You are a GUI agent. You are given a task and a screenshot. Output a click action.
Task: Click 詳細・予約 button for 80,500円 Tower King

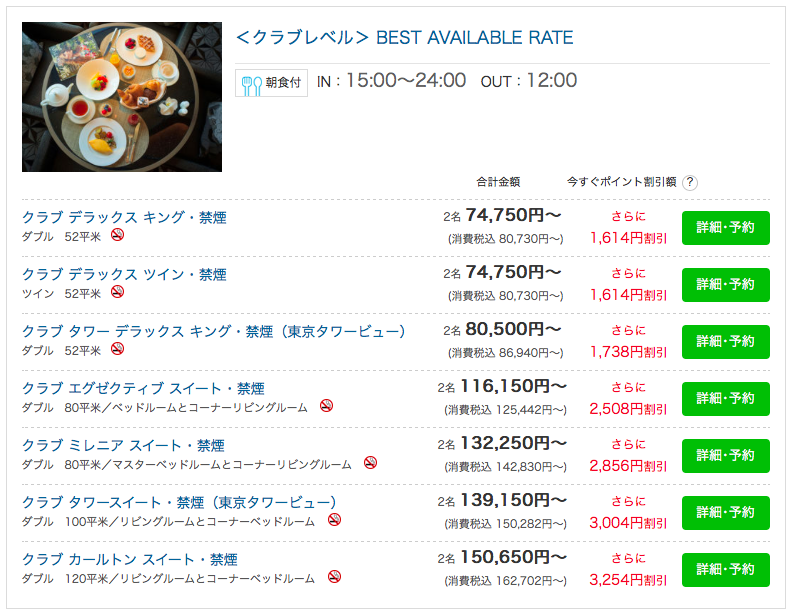tap(725, 342)
